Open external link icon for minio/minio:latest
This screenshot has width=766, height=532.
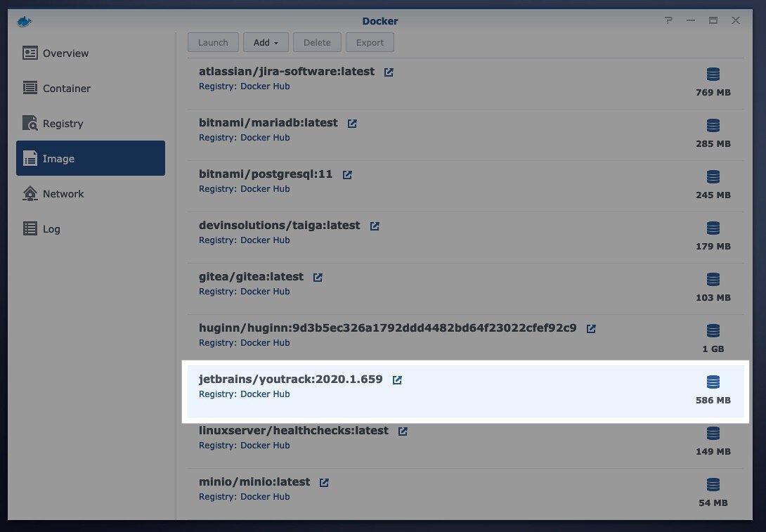324,483
